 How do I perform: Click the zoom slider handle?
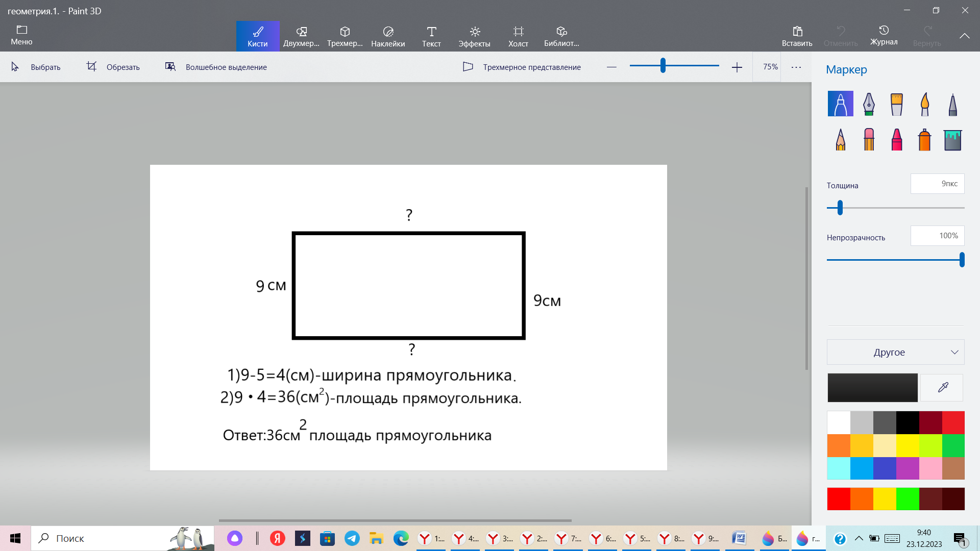663,65
